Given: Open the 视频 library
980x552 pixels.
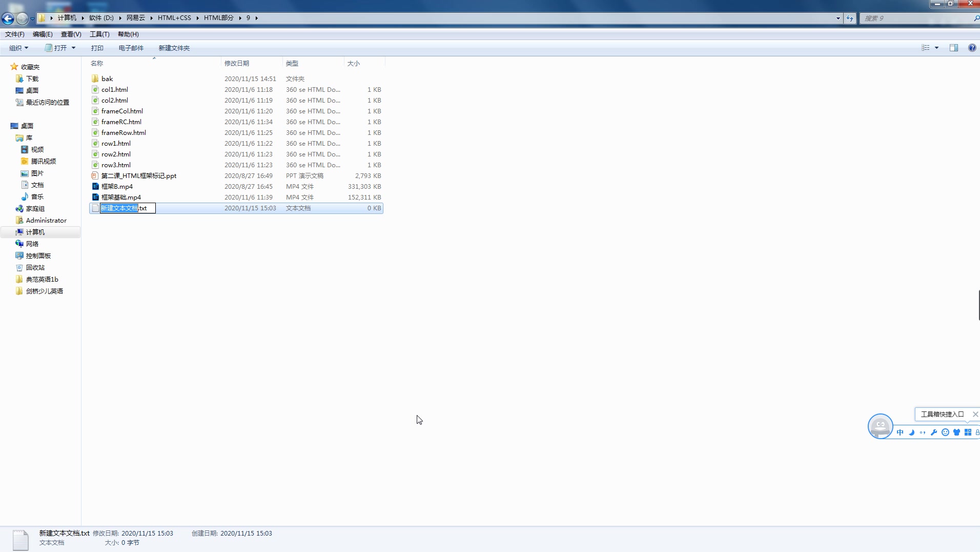Looking at the screenshot, I should click(37, 149).
